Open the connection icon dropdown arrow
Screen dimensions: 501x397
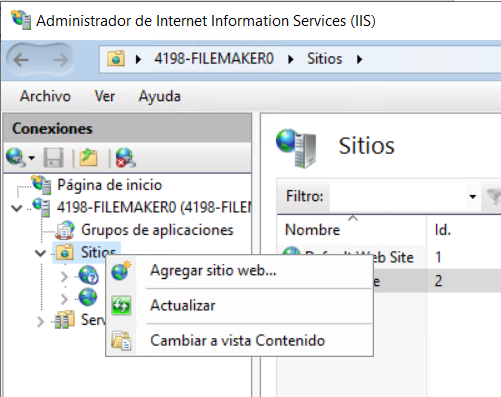point(32,158)
